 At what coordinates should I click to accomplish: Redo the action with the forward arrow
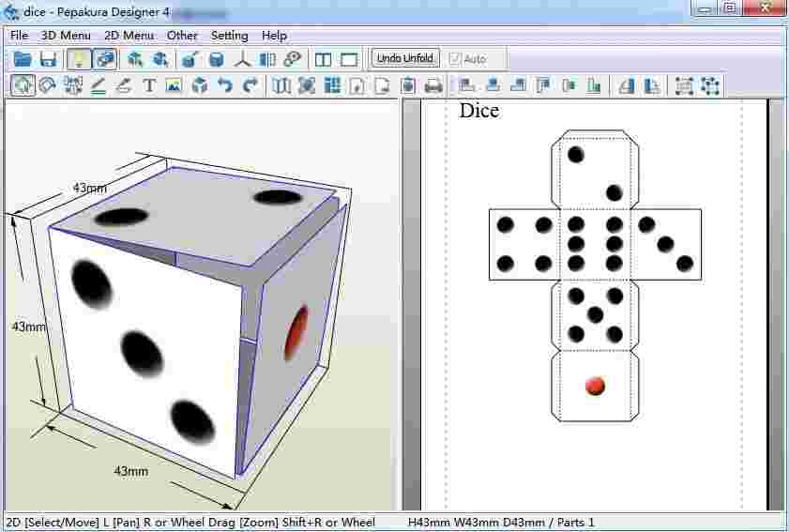pyautogui.click(x=250, y=85)
